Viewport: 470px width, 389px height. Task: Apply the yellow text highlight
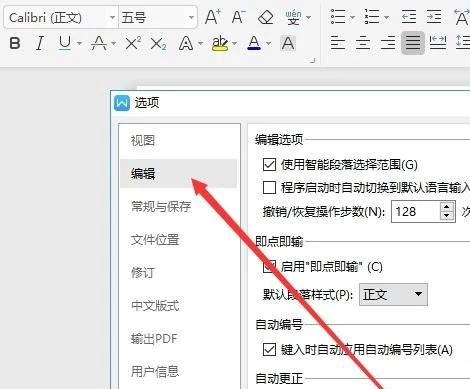220,43
